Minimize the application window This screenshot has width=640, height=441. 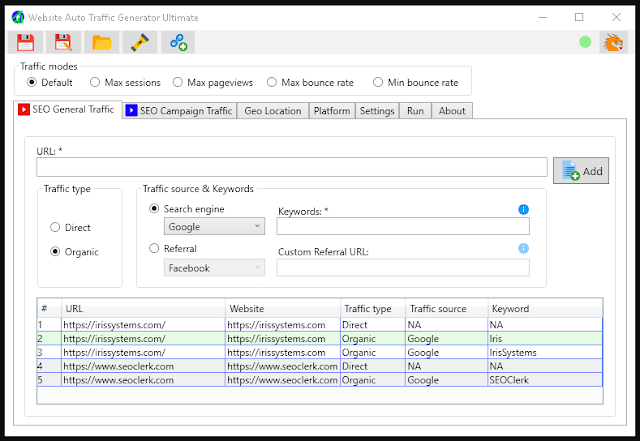(x=542, y=18)
